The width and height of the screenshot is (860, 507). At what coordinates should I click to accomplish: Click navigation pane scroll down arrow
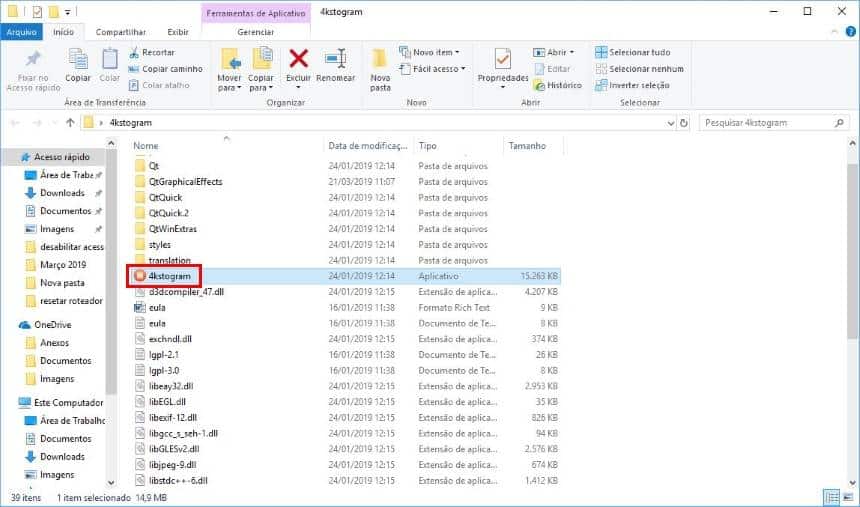tap(111, 483)
